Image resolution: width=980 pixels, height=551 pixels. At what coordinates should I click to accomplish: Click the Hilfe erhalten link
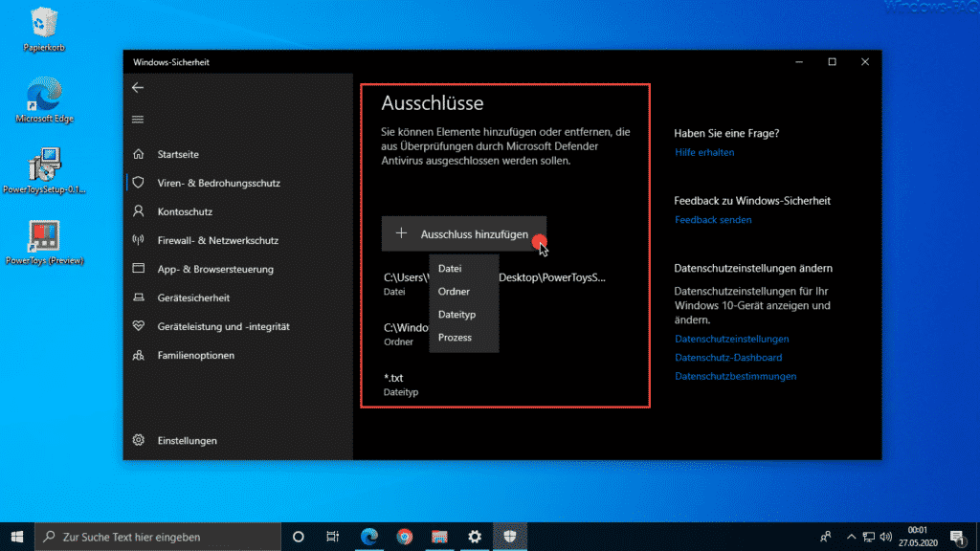coord(704,152)
